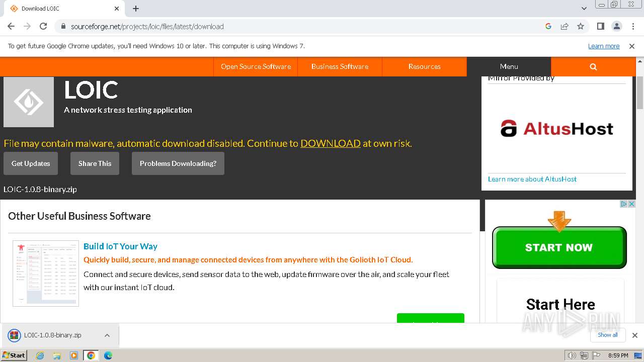Viewport: 644px width, 362px height.
Task: Click Problems Downloading? button
Action: (178, 163)
